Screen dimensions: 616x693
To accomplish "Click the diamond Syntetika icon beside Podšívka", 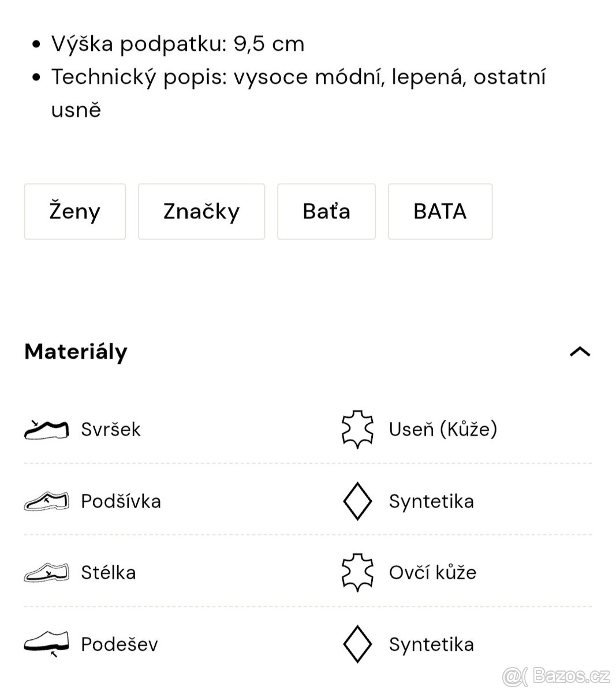I will click(357, 500).
